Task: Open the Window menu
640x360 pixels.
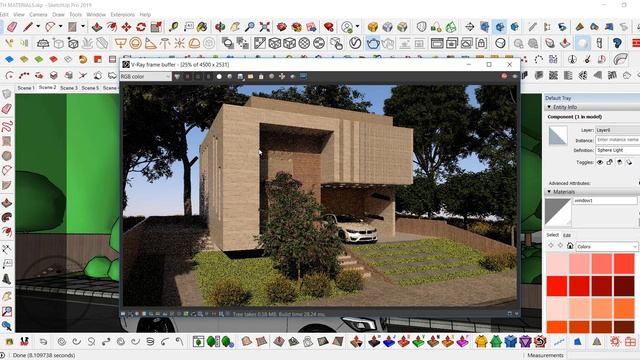Action: click(96, 14)
